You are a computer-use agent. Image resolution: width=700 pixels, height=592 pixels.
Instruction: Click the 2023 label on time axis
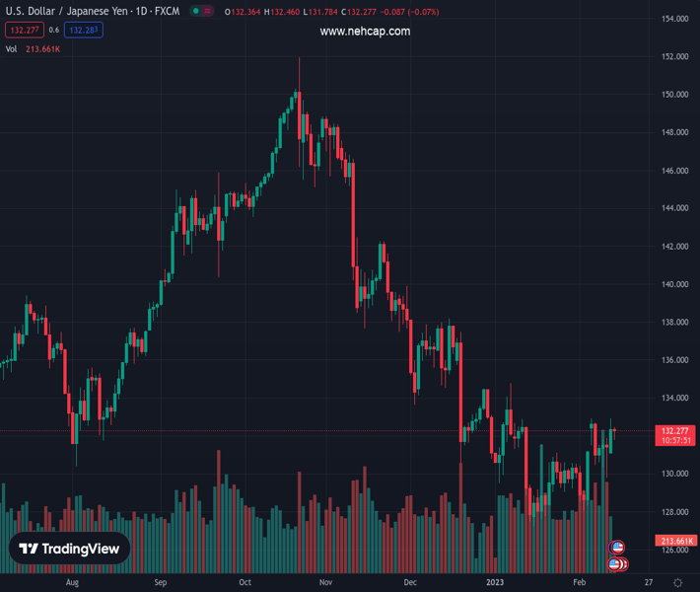coord(495,582)
